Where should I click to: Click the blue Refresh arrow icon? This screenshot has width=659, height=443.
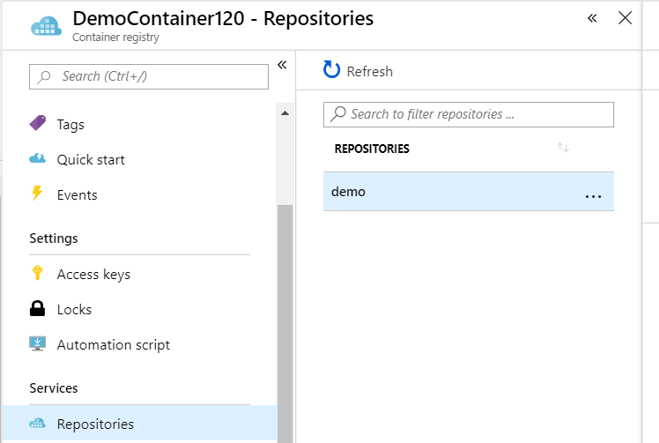pyautogui.click(x=332, y=69)
